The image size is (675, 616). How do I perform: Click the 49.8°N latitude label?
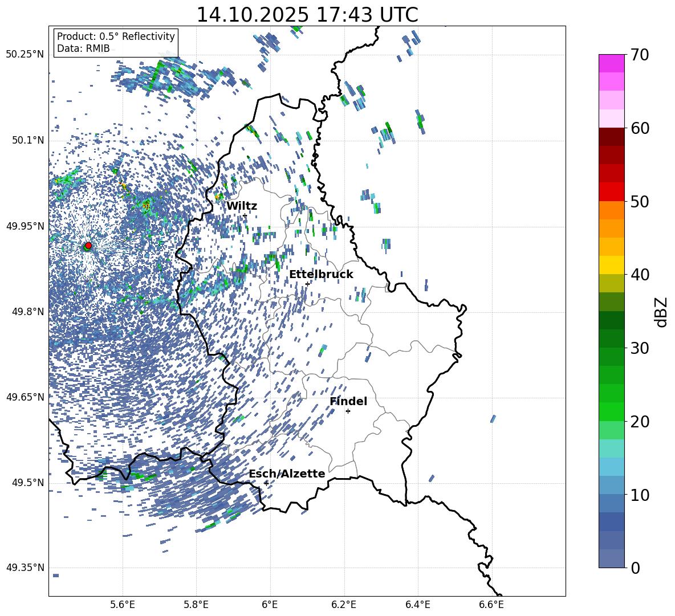pos(27,312)
